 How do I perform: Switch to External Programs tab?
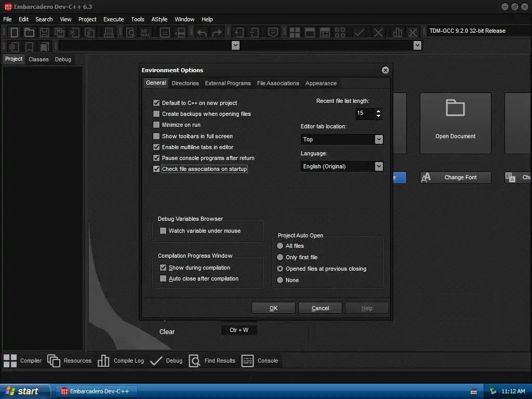228,83
